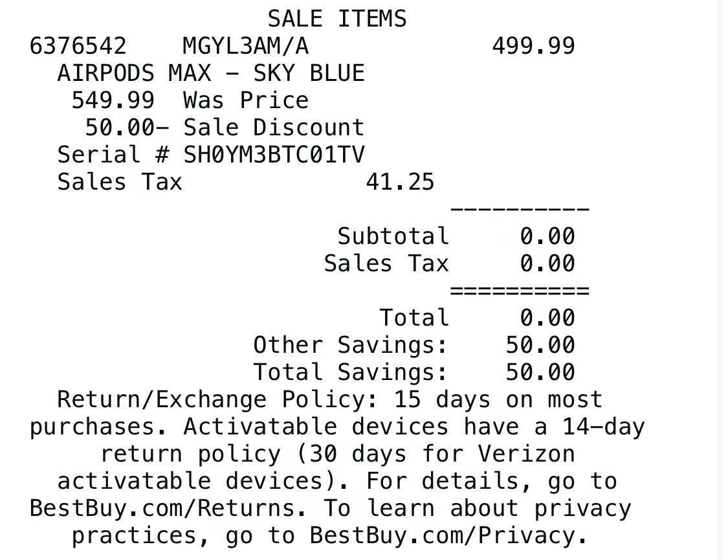The image size is (728, 560).
Task: Click the 549.99 Was Price amount
Action: pos(113,101)
